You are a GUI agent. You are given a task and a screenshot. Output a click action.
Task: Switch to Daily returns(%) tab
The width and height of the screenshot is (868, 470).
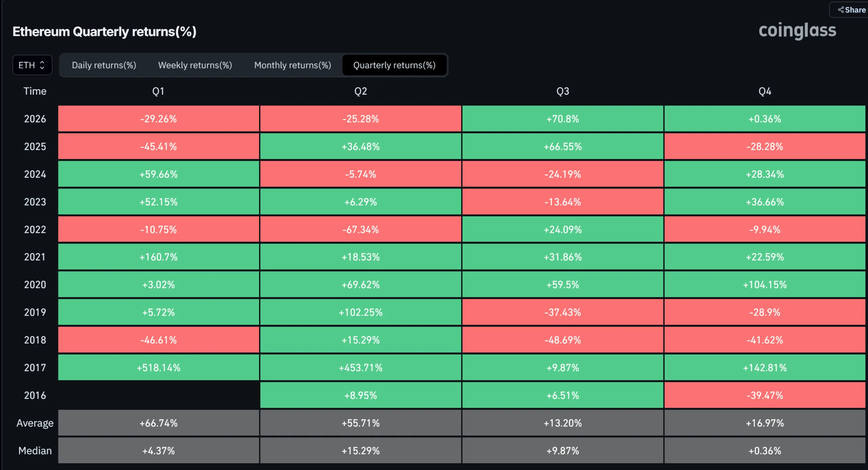coord(104,65)
